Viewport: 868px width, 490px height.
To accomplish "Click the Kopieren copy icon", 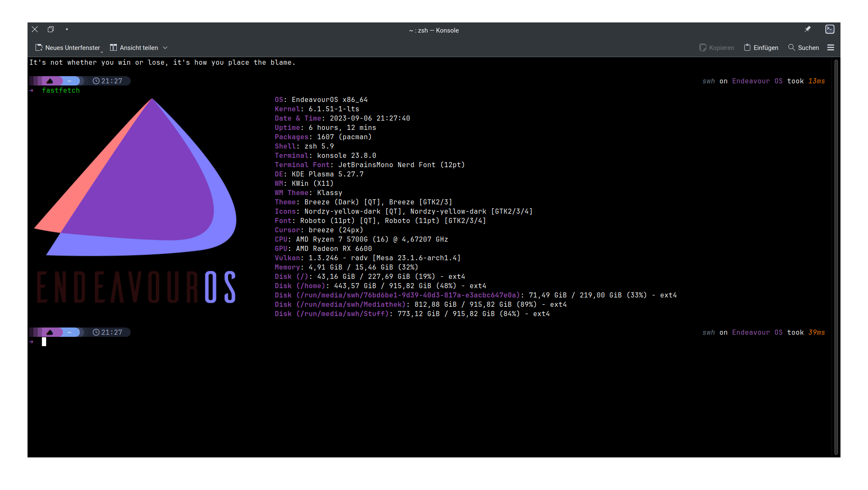I will coord(703,47).
